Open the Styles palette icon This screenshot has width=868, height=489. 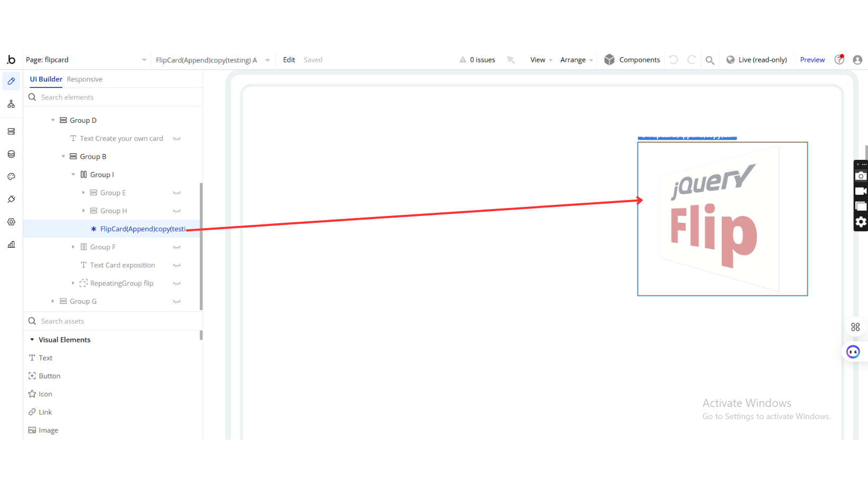click(11, 177)
